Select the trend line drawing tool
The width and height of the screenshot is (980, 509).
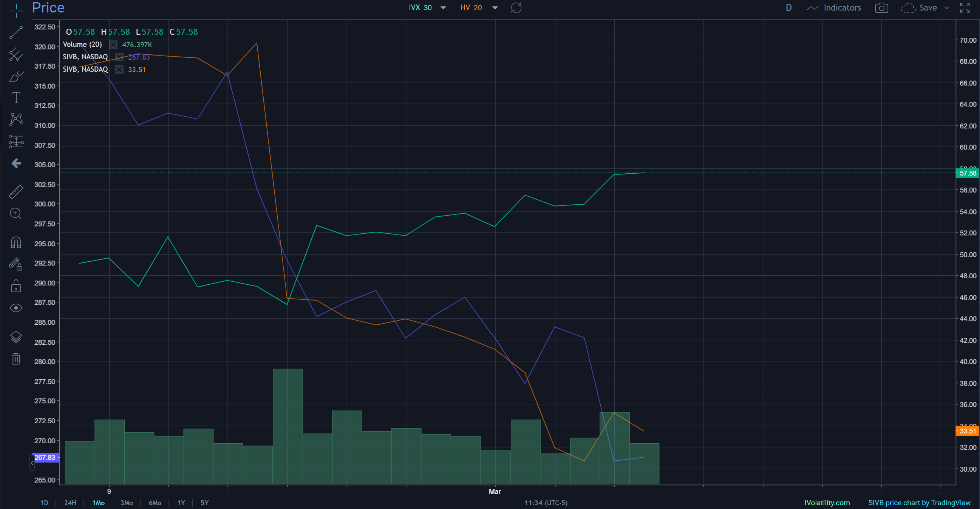[x=16, y=32]
